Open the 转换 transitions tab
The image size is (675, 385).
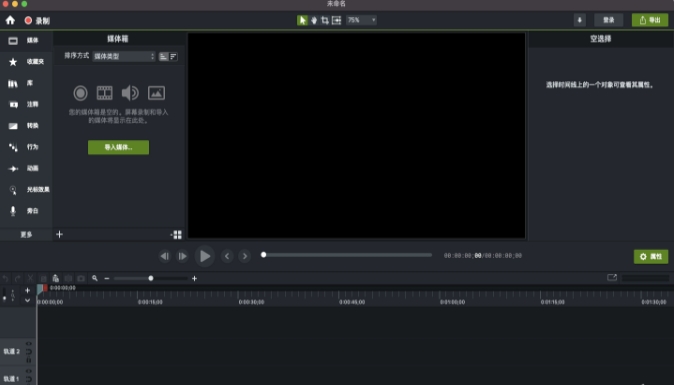[26, 126]
